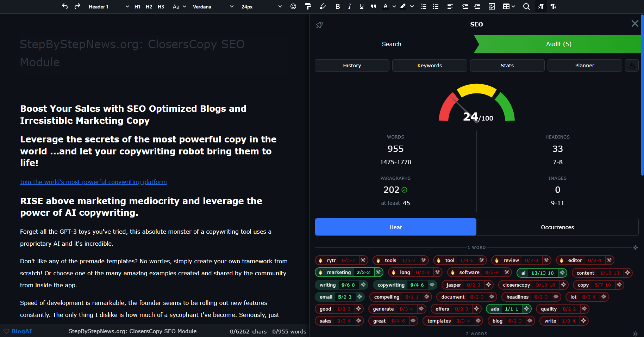644x337 pixels.
Task: Expand the highlight color options arrow
Action: click(412, 6)
